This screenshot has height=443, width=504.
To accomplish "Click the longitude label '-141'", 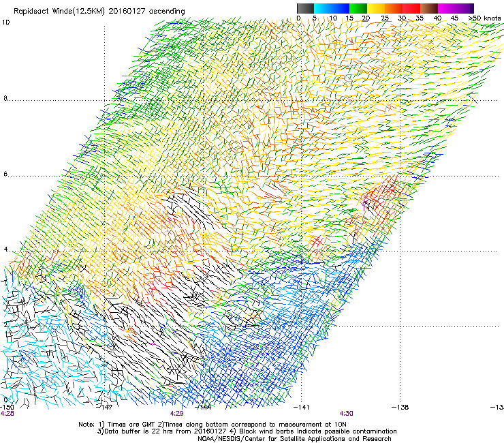I will (x=302, y=408).
